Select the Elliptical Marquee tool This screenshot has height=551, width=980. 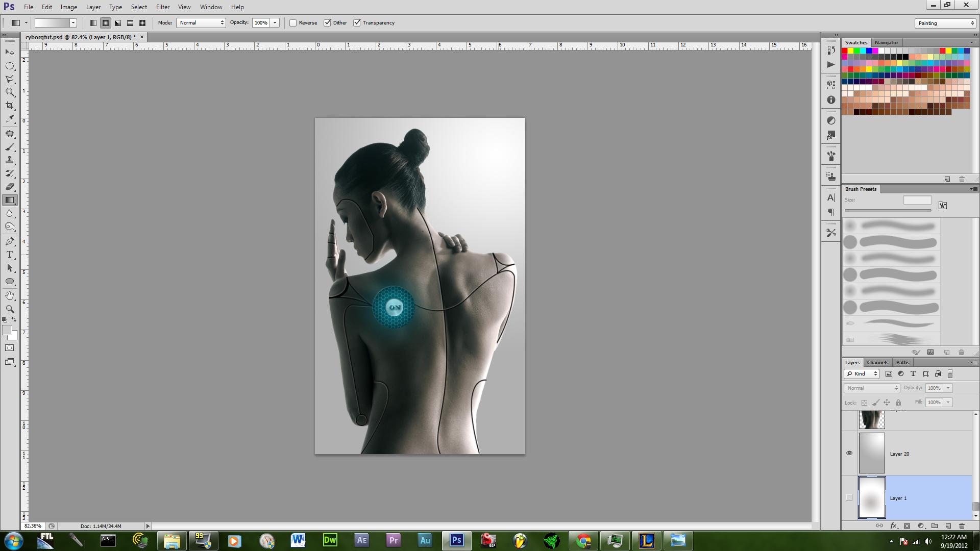click(x=10, y=66)
